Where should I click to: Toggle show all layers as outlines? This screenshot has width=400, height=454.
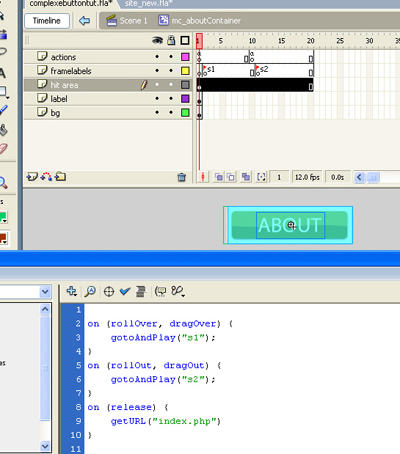[x=185, y=40]
